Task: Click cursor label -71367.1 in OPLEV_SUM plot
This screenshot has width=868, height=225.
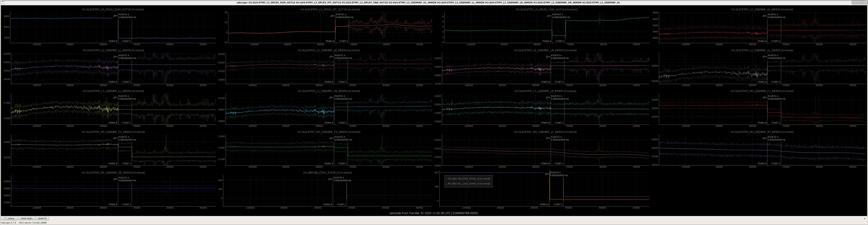Action: click(x=126, y=41)
